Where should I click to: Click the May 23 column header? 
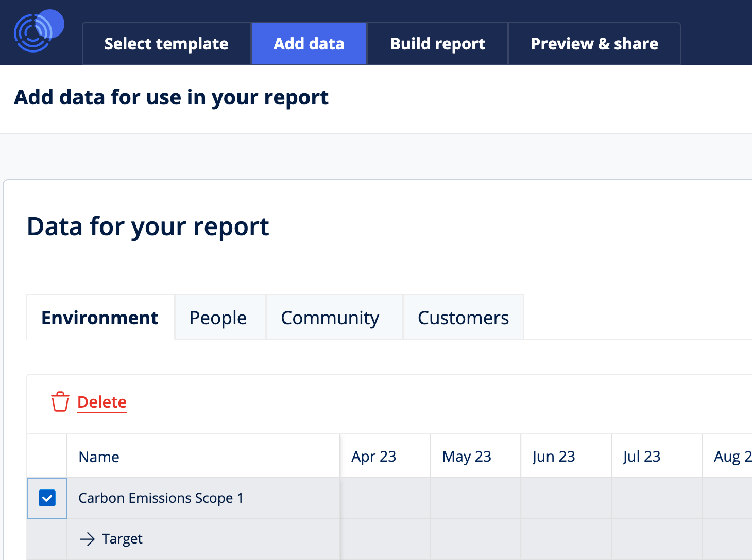467,456
